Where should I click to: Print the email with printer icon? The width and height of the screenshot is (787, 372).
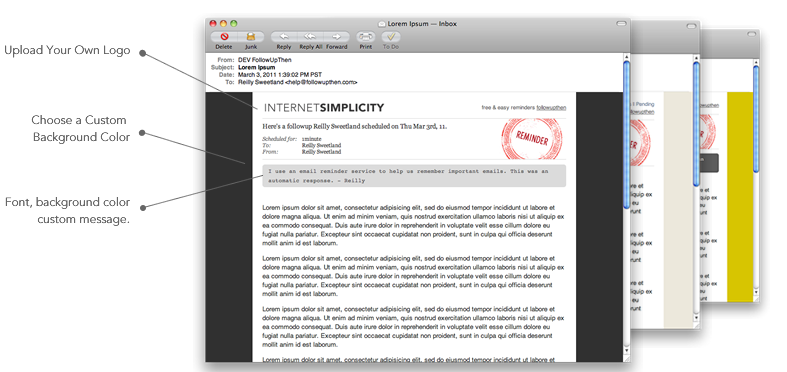click(x=365, y=37)
